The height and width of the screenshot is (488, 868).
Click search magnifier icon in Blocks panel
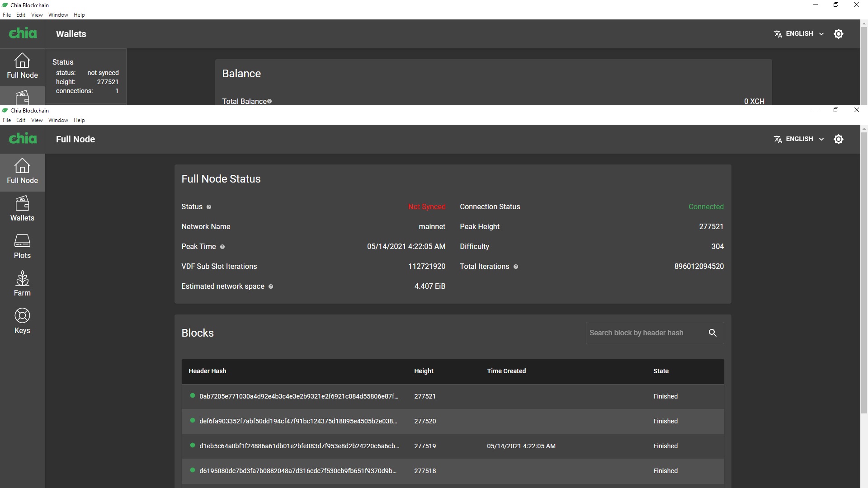click(x=712, y=333)
